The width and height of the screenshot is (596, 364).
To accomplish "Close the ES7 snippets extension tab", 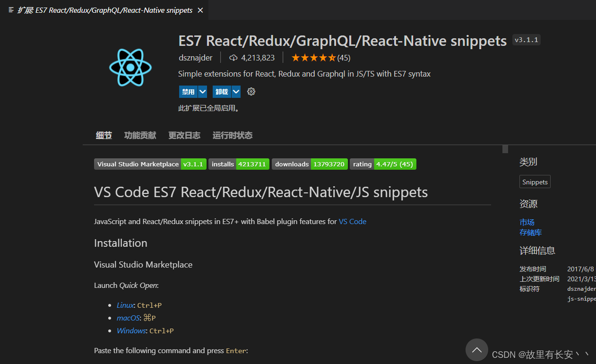I will point(200,10).
